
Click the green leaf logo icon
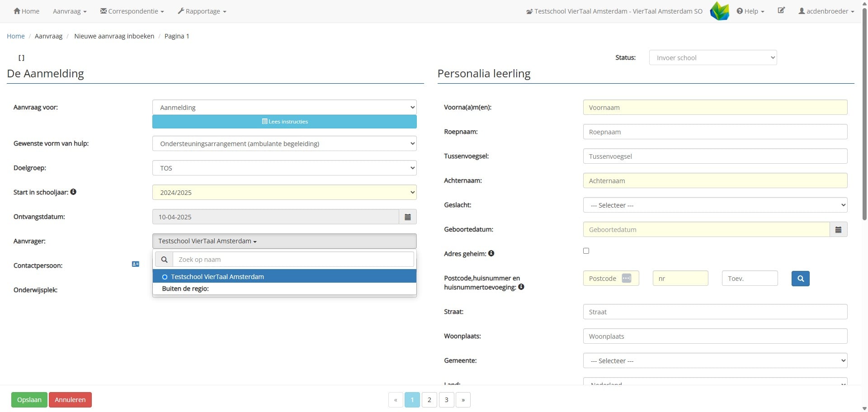click(x=719, y=11)
